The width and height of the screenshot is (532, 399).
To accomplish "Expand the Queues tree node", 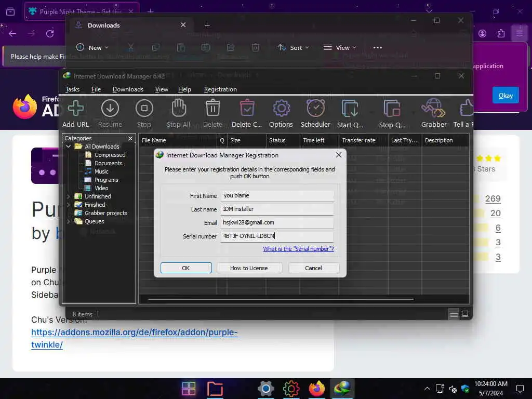I will [69, 221].
